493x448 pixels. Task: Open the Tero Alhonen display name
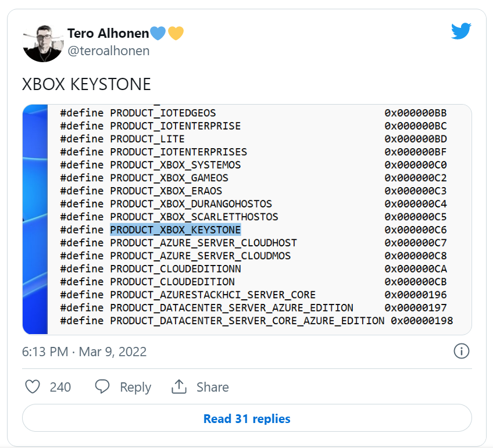point(108,33)
